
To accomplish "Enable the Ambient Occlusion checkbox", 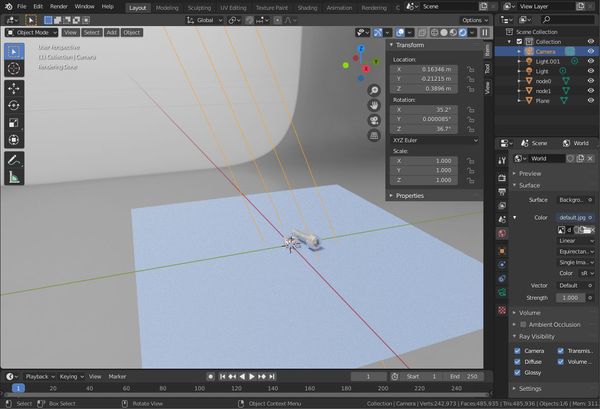I will tap(523, 324).
